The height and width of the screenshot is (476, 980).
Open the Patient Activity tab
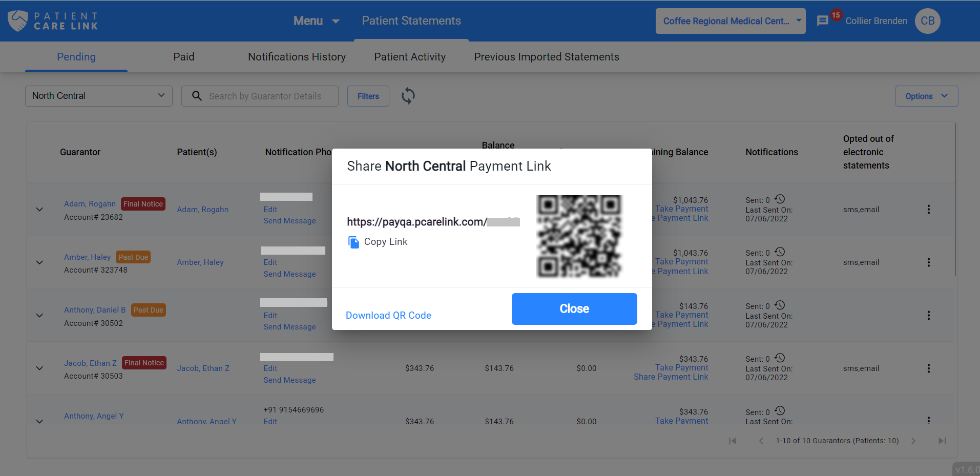click(x=410, y=57)
